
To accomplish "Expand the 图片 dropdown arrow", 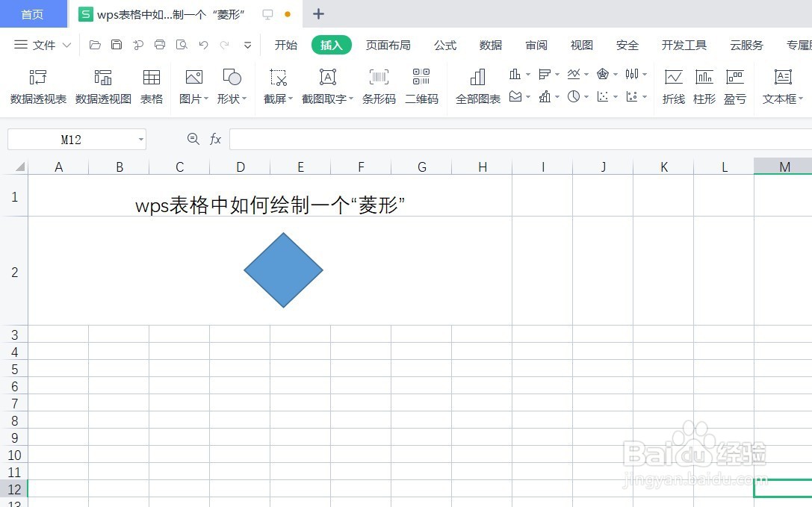I will [206, 99].
